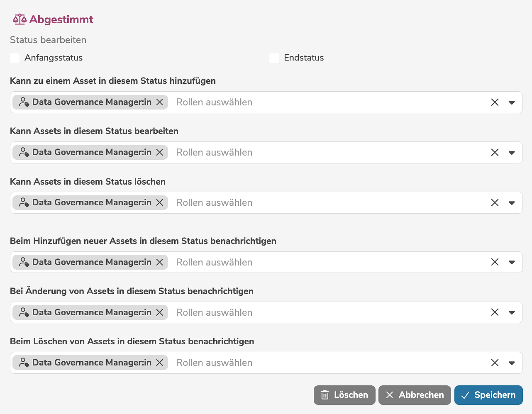Remove role tag from 'löschen' permission field
Screen dimensions: 532x414
(160, 202)
